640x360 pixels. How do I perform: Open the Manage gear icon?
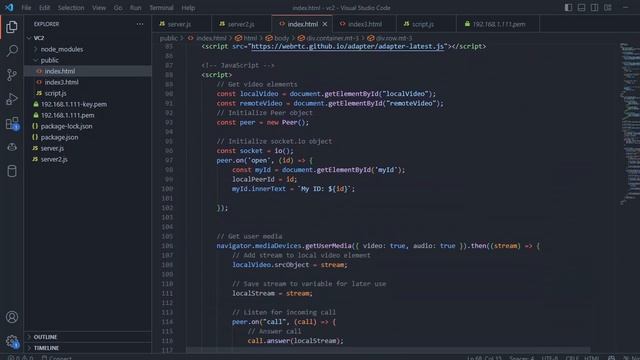[x=12, y=341]
